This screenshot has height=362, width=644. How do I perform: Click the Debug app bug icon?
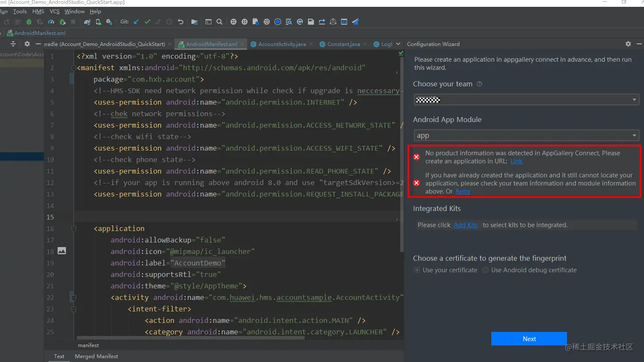point(29,22)
